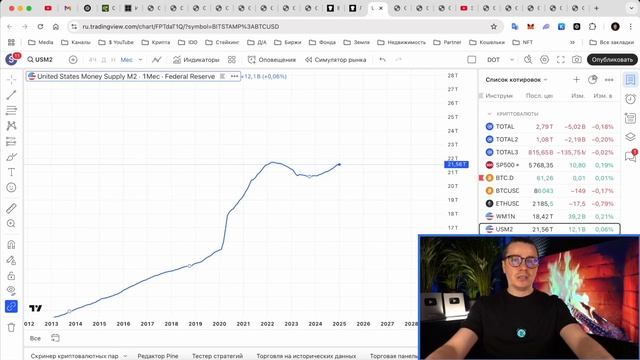Select TOTAL3 row in the watchlist
This screenshot has width=640, height=360.
coord(549,152)
